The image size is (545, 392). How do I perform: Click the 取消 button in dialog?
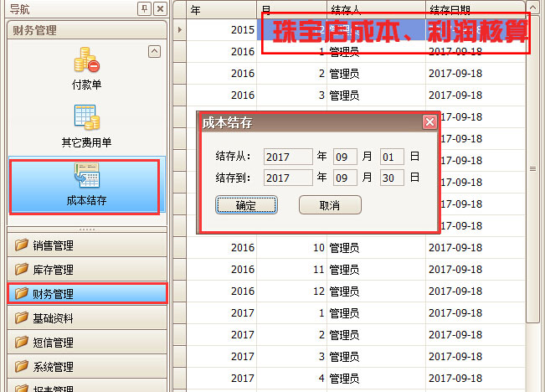[330, 205]
